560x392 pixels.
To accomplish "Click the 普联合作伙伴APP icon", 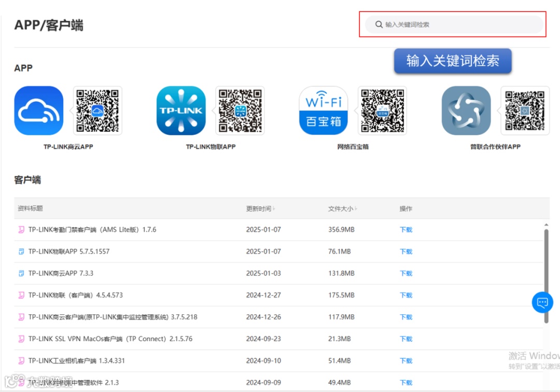I will (466, 110).
